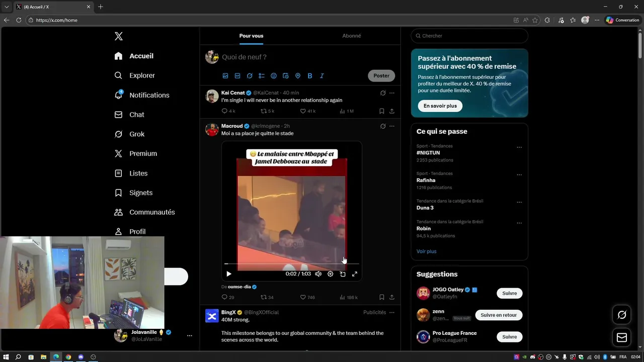Open Robin trend options menu
The height and width of the screenshot is (362, 644).
(x=519, y=223)
